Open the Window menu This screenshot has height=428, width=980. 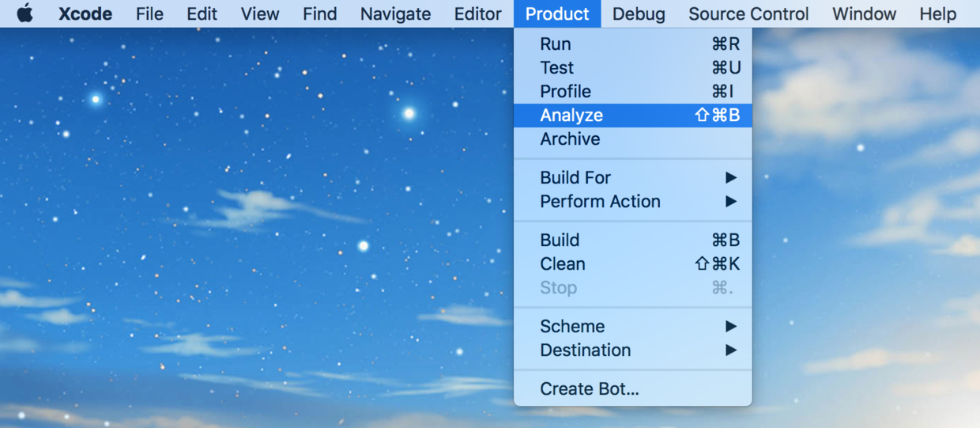pos(864,13)
